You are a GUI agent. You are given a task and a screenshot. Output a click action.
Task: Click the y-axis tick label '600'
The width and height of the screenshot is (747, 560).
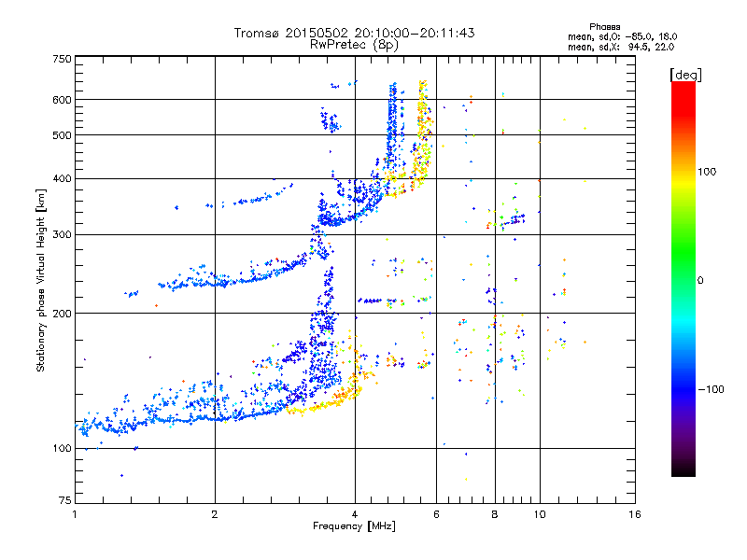tap(63, 100)
